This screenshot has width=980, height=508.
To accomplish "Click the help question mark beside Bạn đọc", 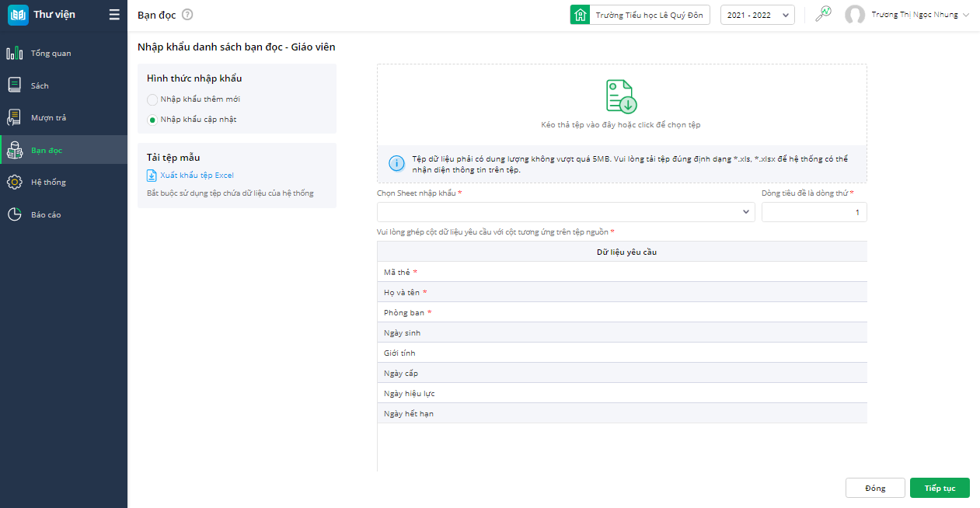I will coord(187,15).
